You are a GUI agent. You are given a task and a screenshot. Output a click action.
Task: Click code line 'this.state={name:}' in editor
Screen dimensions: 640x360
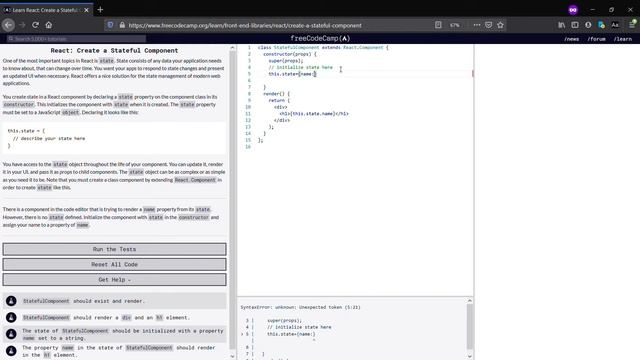(x=292, y=74)
